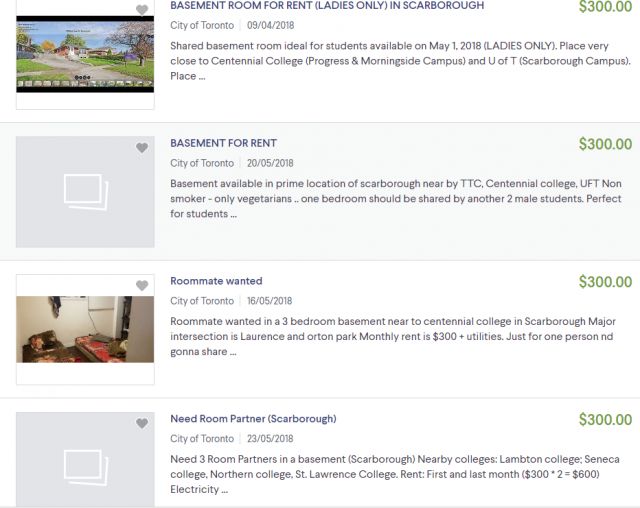
Task: Open the Roommate wanted listing title
Action: pyautogui.click(x=216, y=281)
